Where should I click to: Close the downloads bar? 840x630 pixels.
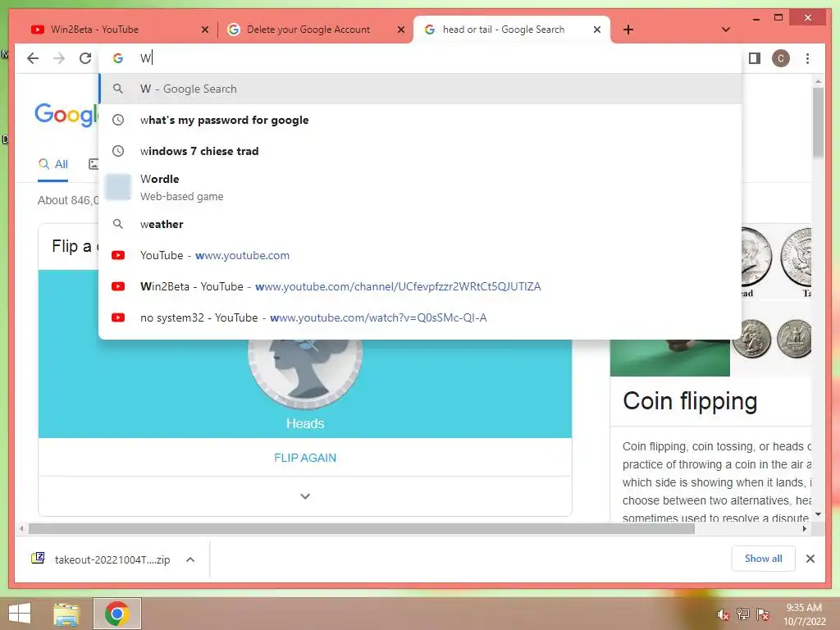point(810,559)
